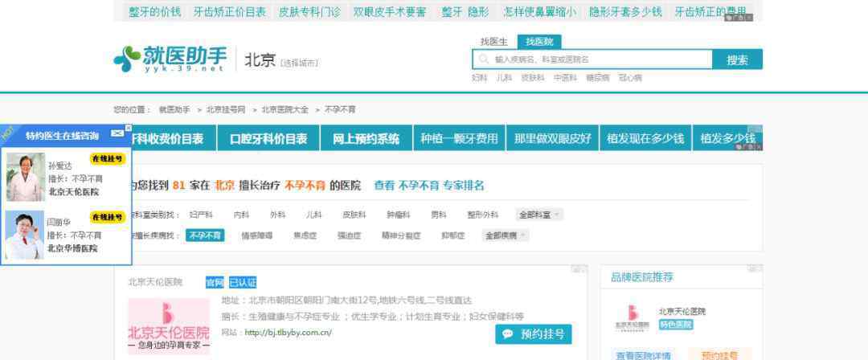
Task: Click 查看医院详情 in the sidebar
Action: coord(643,355)
